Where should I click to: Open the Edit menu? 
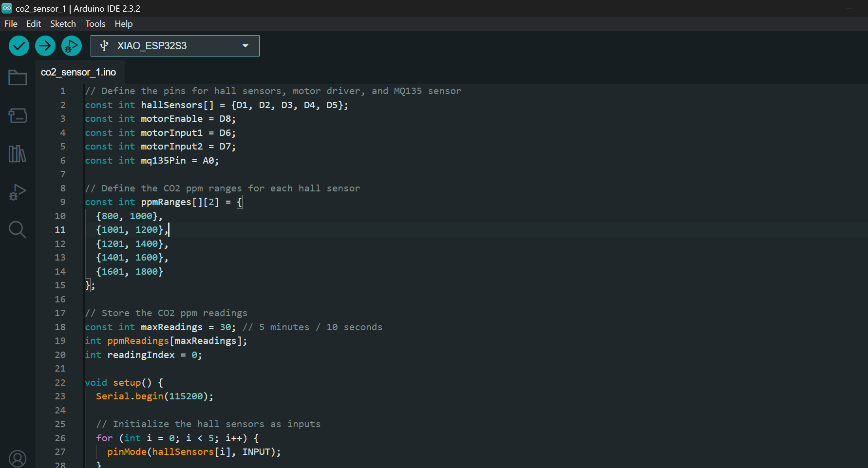coord(34,24)
